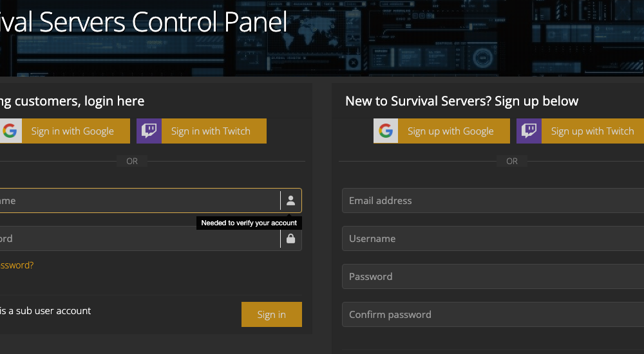Sign up with Twitch
Screen dimensions: 644x354
[x=580, y=131]
